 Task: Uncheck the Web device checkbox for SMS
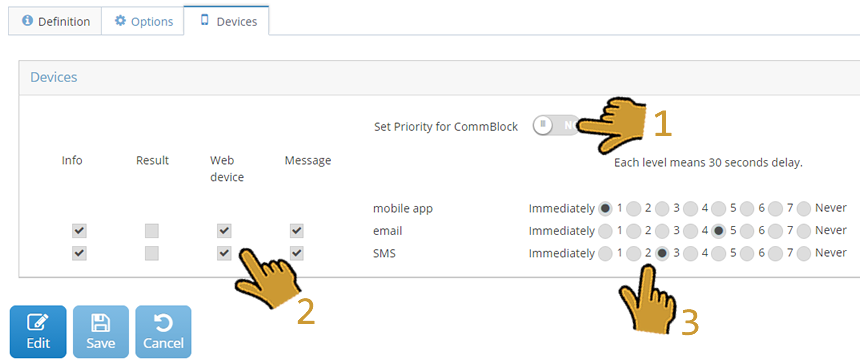(224, 253)
